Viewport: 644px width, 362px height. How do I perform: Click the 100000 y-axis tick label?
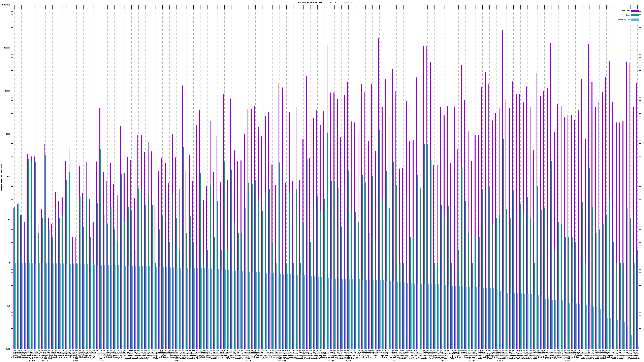tap(7, 48)
